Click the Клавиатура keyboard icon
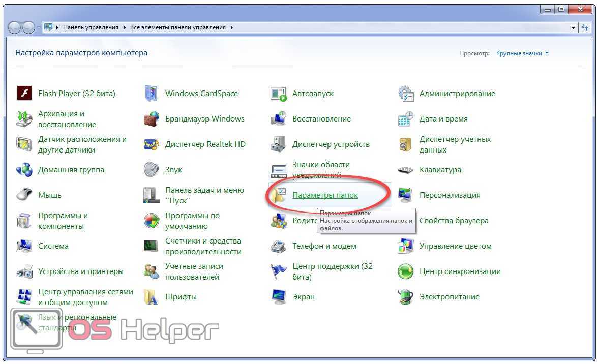Screen dimensions: 597x364 (x=405, y=170)
